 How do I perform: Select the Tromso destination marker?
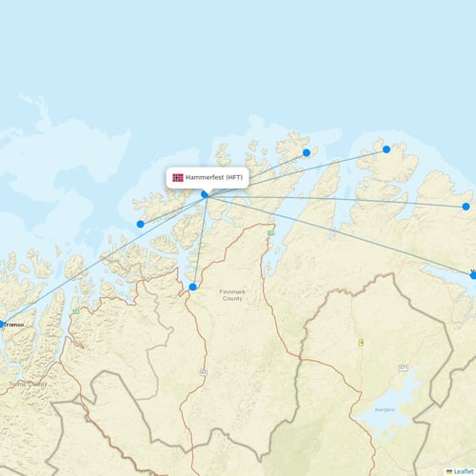(1, 325)
